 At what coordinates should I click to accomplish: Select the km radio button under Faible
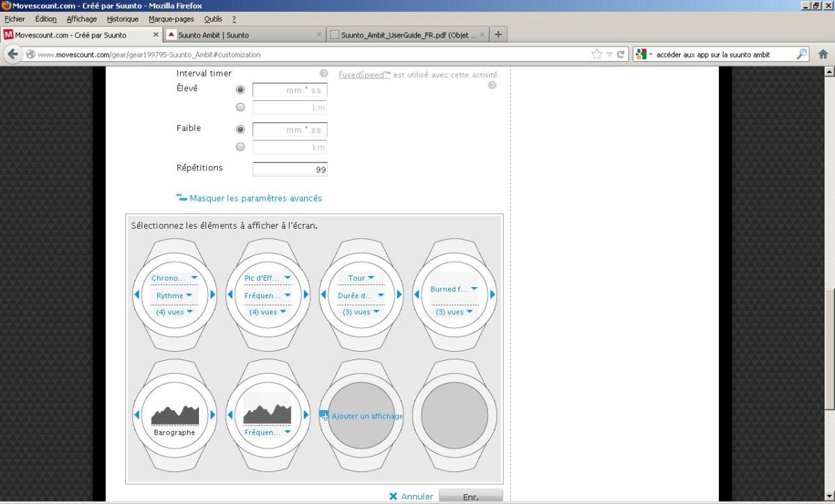coord(241,147)
